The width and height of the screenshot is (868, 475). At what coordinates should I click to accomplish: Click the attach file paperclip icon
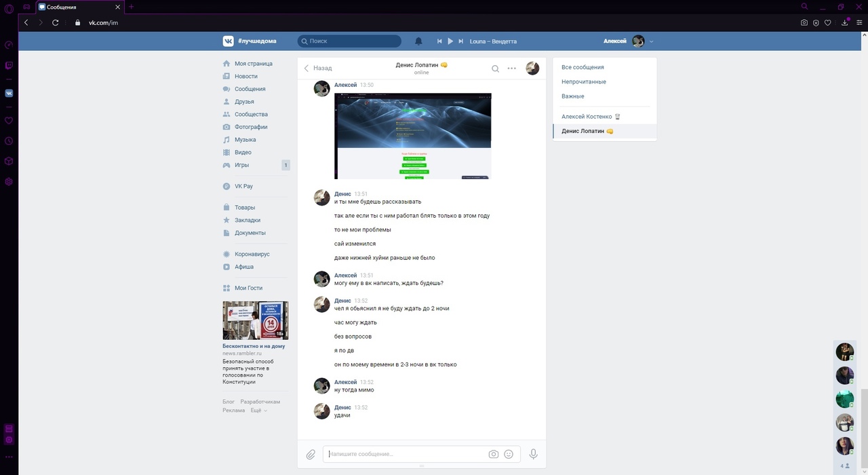pyautogui.click(x=311, y=455)
